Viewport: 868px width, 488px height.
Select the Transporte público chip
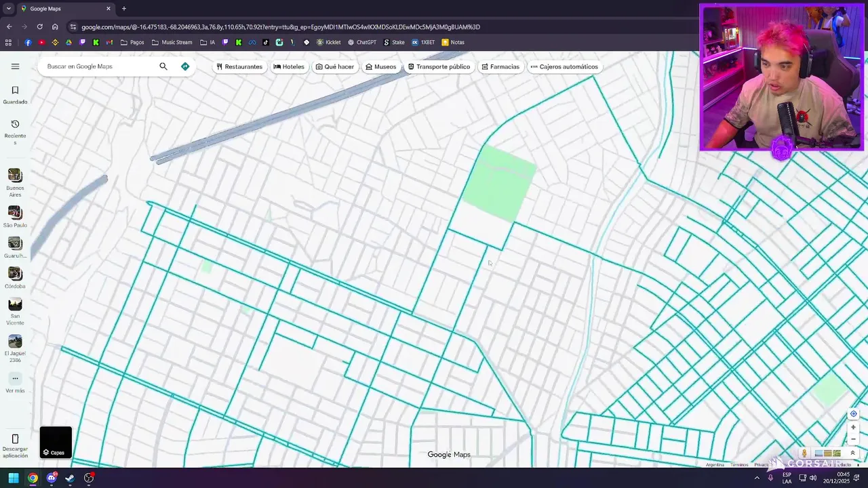pyautogui.click(x=439, y=66)
